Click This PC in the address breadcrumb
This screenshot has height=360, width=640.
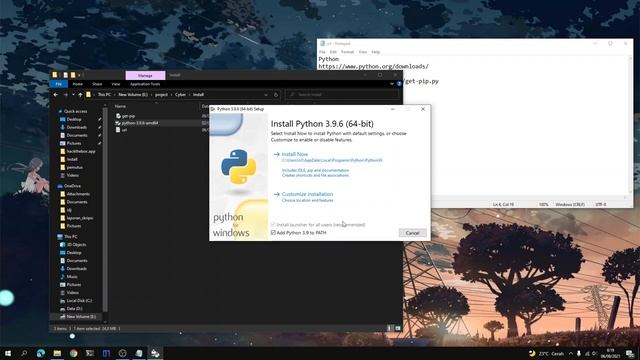point(104,95)
